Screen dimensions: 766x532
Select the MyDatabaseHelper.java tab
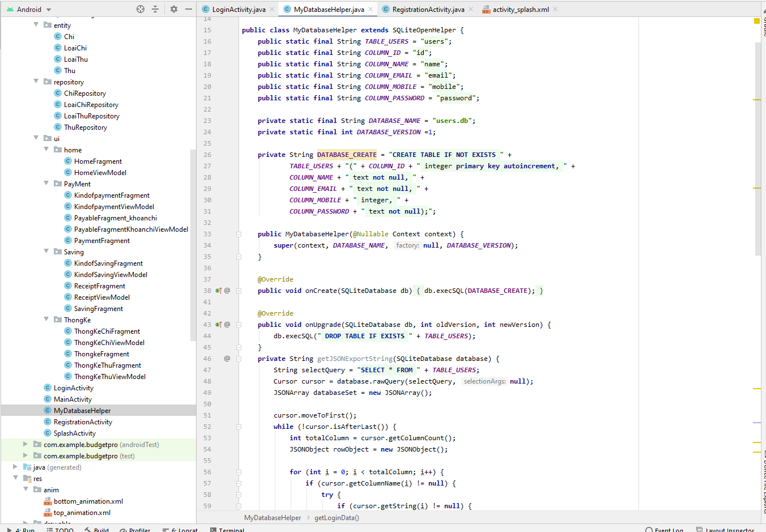pyautogui.click(x=329, y=9)
